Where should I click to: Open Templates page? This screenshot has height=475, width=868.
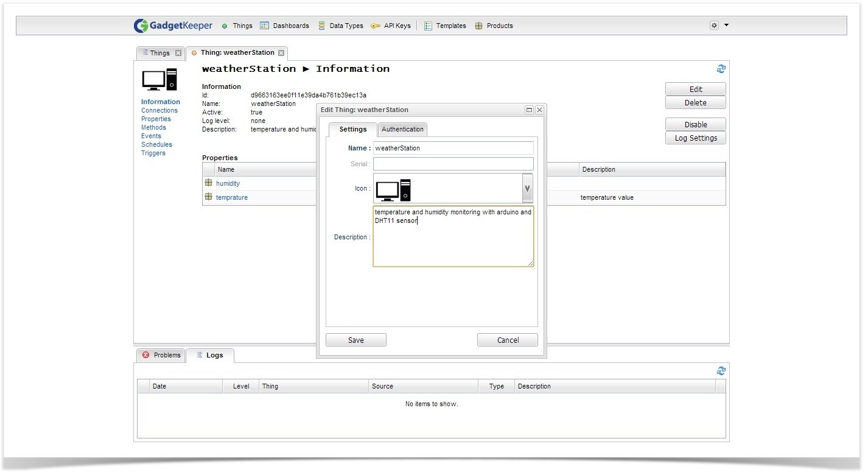click(x=445, y=26)
